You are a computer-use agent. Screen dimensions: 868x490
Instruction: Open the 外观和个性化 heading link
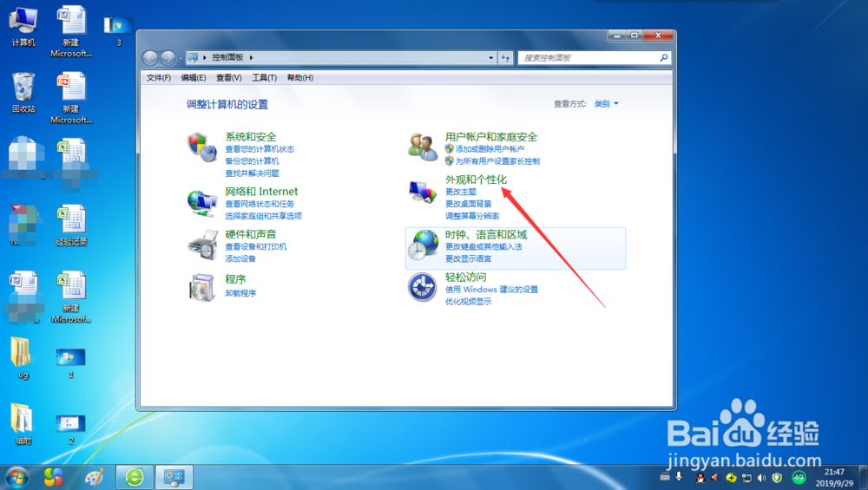(x=476, y=180)
